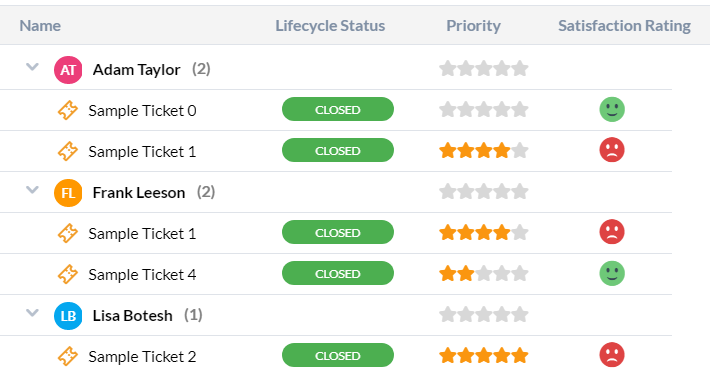The width and height of the screenshot is (710, 389).
Task: Collapse the Adam Taylor group chevron
Action: (32, 67)
